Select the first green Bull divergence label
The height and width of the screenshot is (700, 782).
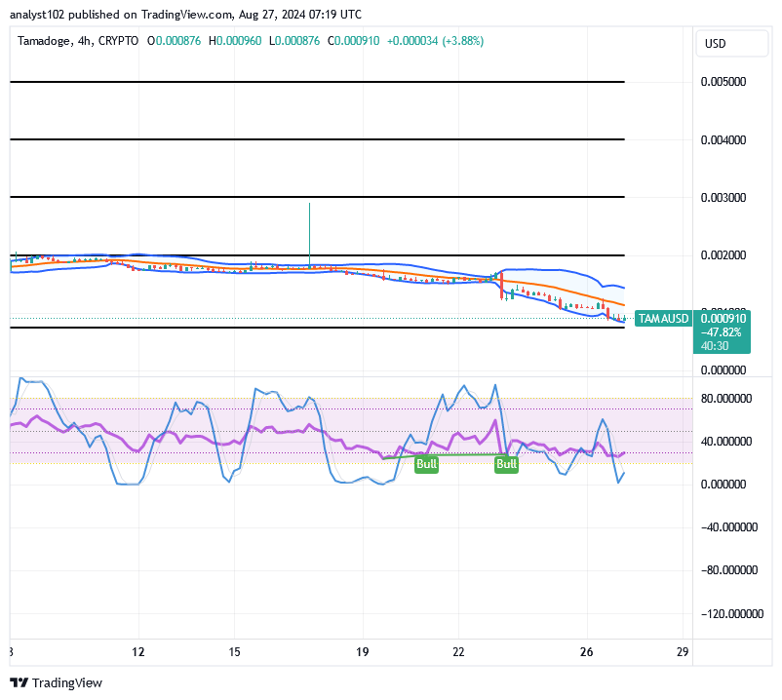(x=426, y=464)
